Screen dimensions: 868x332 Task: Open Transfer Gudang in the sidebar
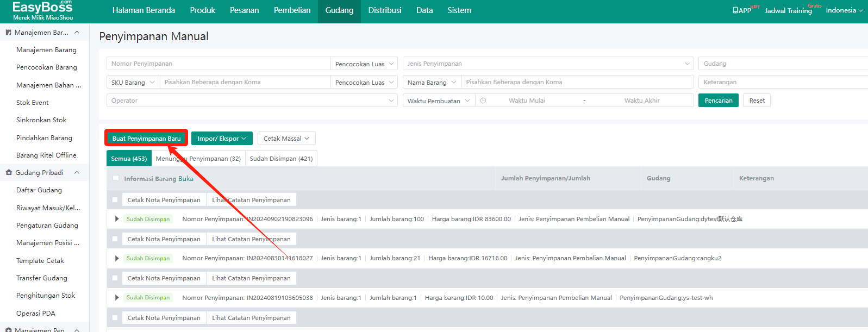pos(42,278)
